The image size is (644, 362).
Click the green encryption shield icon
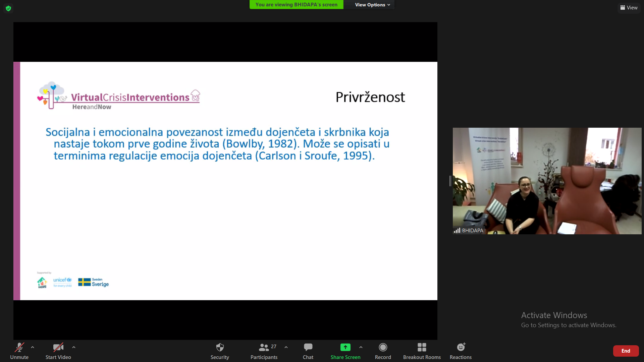pyautogui.click(x=8, y=8)
